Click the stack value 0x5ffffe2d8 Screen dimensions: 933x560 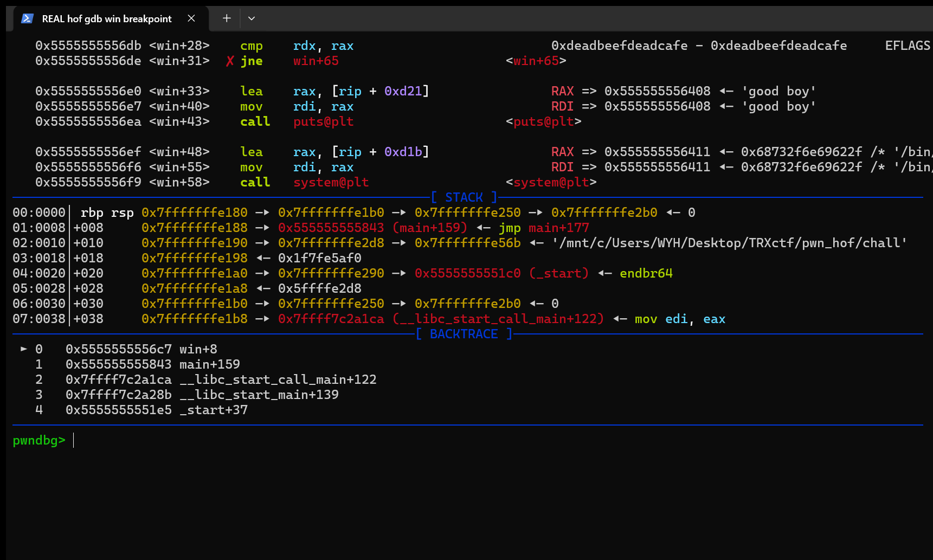(320, 289)
